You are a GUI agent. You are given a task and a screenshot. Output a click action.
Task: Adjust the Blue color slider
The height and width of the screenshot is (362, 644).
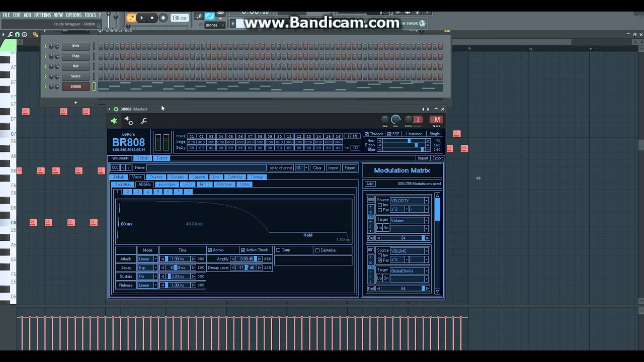pyautogui.click(x=404, y=149)
